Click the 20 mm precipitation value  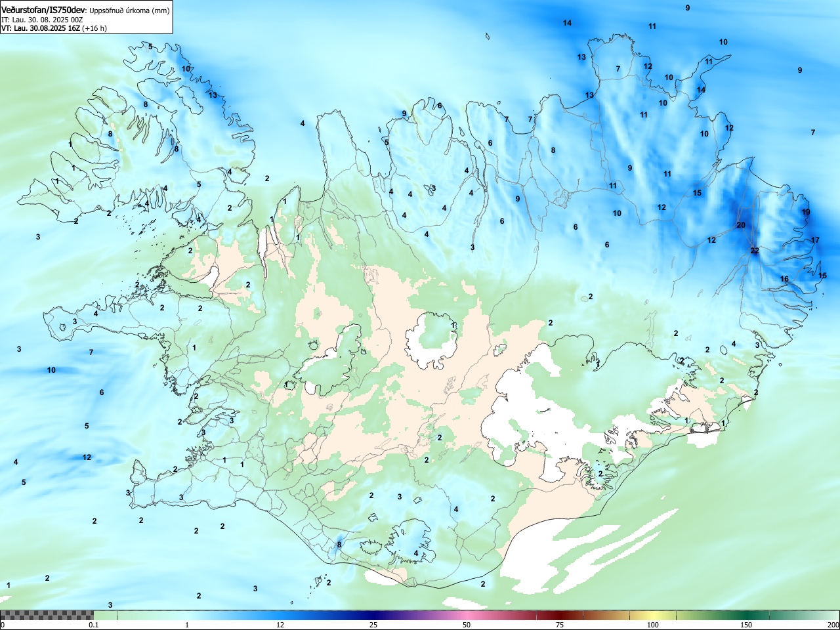tap(741, 225)
